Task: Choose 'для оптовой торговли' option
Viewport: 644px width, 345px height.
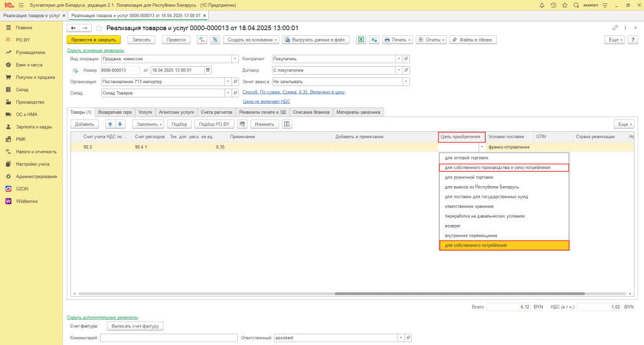Action: [466, 158]
